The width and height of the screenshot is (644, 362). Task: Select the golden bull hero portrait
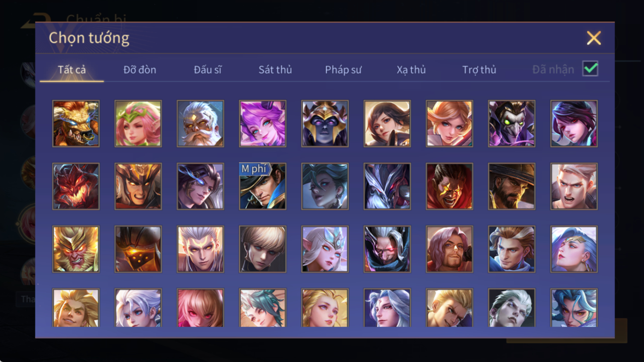[x=76, y=124]
